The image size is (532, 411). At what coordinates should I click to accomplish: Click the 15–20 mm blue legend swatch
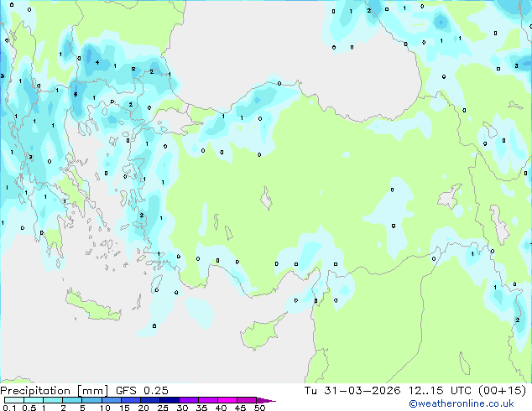pyautogui.click(x=130, y=400)
